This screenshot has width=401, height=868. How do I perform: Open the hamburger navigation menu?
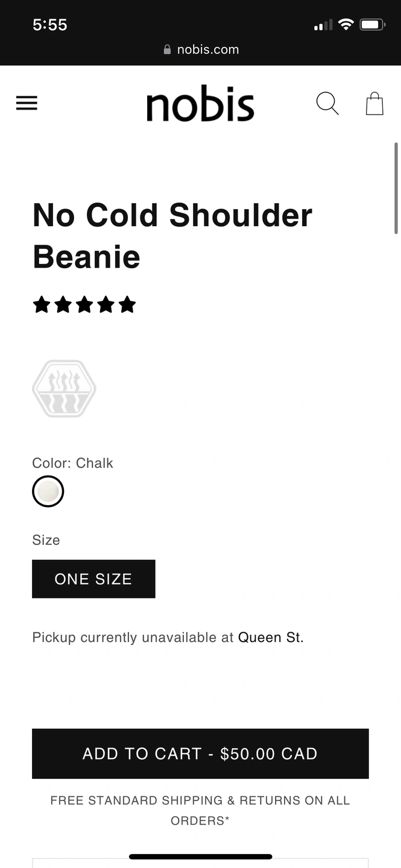(27, 103)
